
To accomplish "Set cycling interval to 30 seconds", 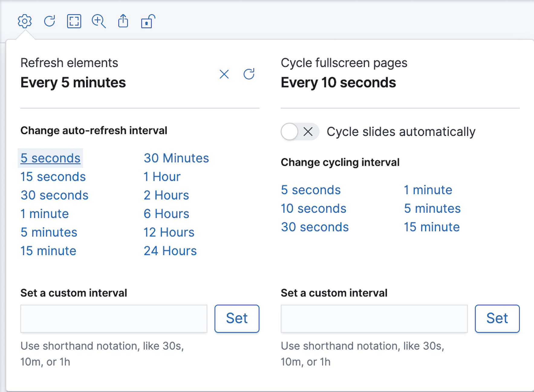I will (x=314, y=227).
